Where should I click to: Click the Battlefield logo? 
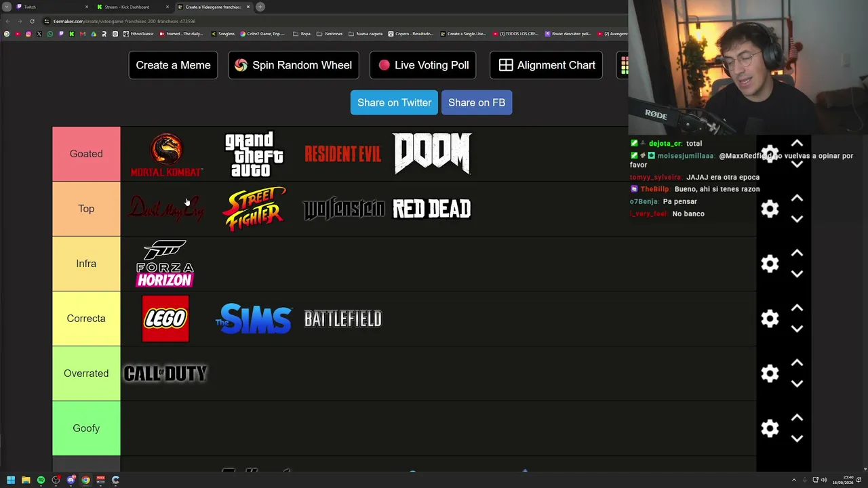343,319
